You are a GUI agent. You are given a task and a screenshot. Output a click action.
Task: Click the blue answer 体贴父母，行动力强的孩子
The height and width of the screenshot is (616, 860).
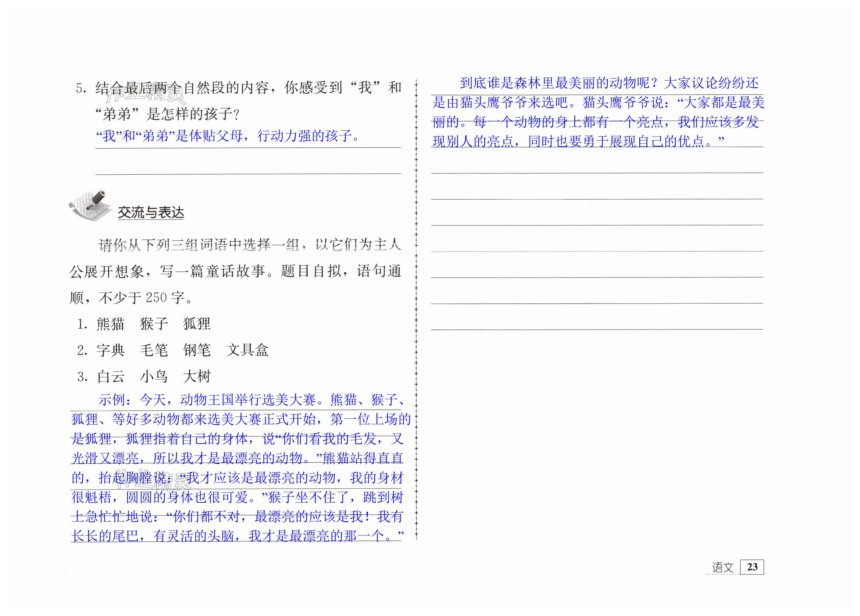[x=228, y=136]
